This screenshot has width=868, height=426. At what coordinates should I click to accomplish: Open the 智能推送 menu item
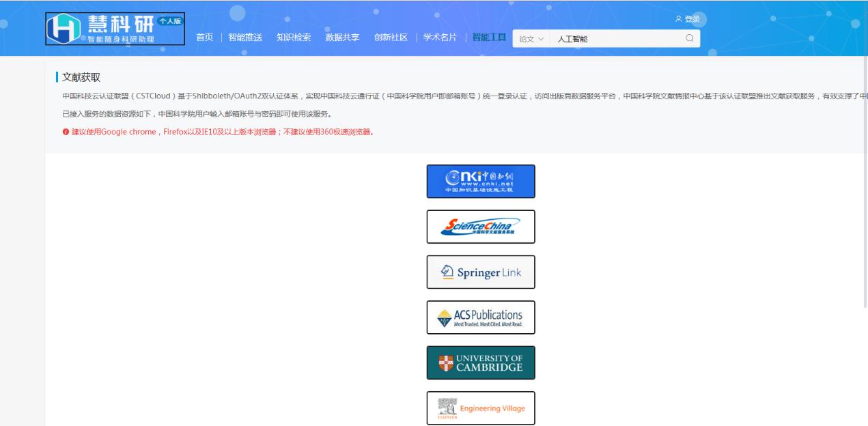pyautogui.click(x=245, y=38)
